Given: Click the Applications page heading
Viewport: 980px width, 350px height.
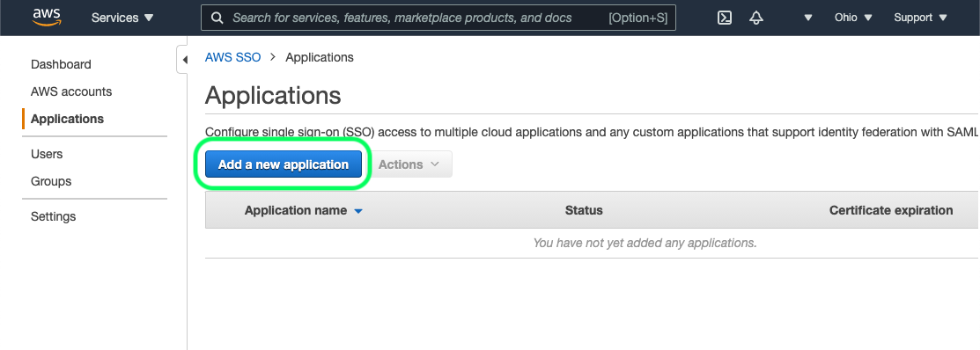Looking at the screenshot, I should tap(273, 96).
